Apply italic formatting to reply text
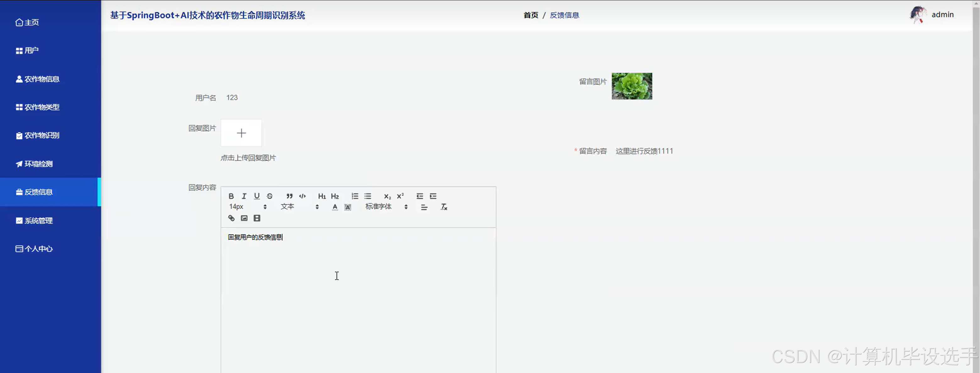The image size is (980, 373). (244, 196)
